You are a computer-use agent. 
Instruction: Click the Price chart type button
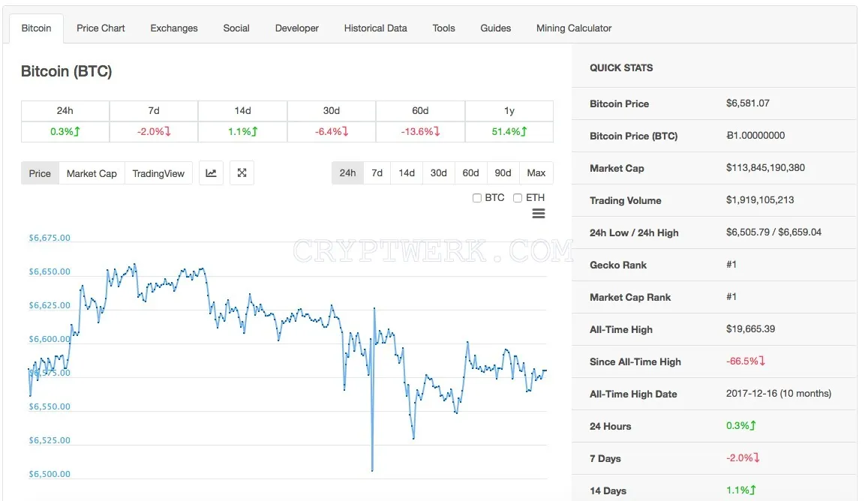click(x=40, y=173)
